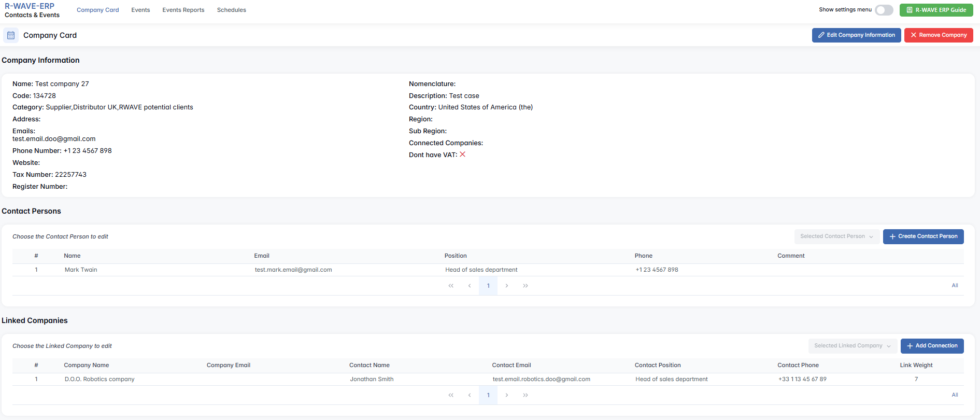Go to next page in Contact Persons table
The height and width of the screenshot is (420, 980).
pos(507,286)
